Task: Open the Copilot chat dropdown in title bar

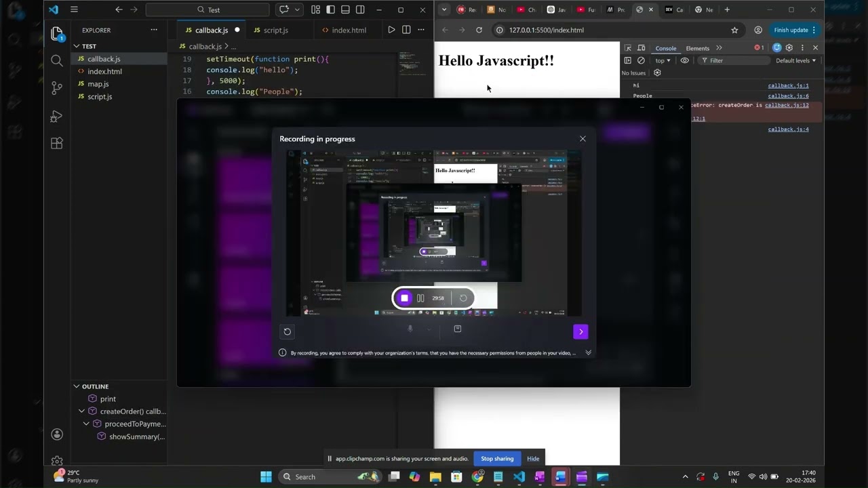Action: [x=297, y=9]
